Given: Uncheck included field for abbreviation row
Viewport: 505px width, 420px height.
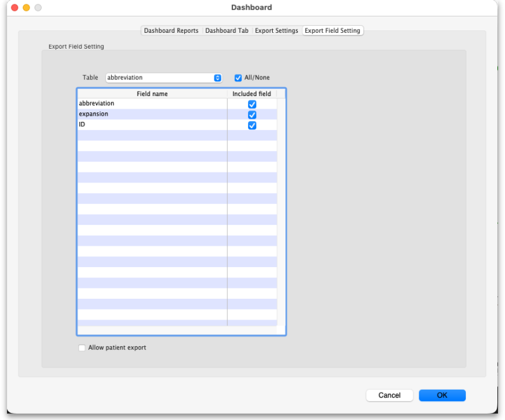Looking at the screenshot, I should coord(252,104).
